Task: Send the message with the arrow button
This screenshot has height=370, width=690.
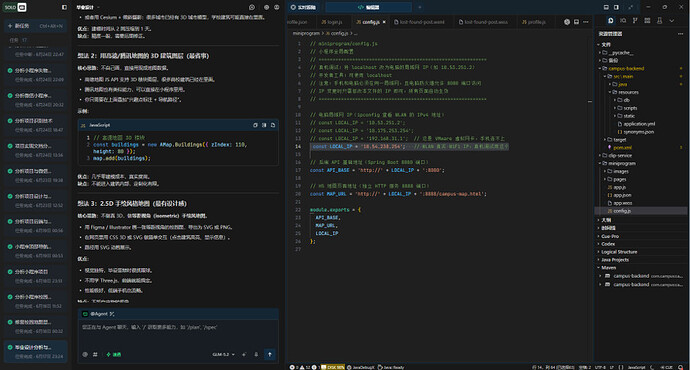Action: tap(270, 354)
